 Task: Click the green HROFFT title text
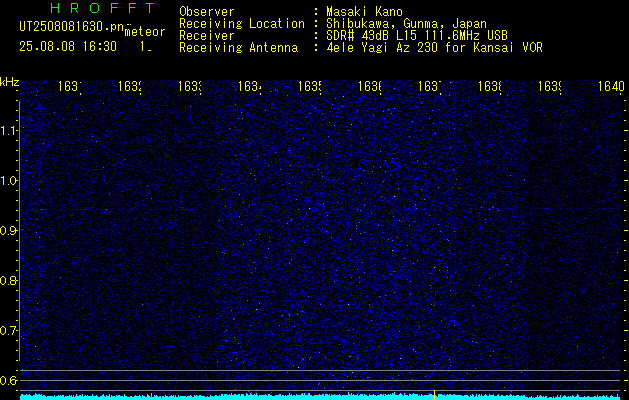tap(103, 8)
